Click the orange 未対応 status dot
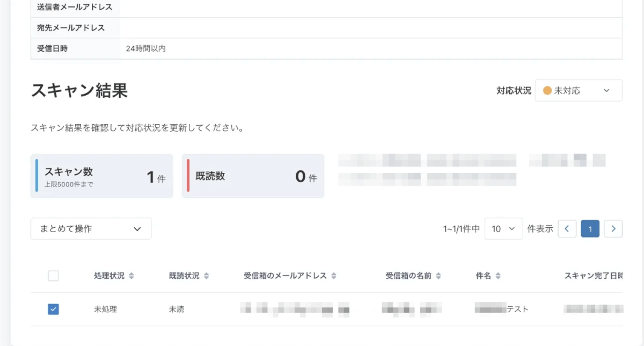This screenshot has width=644, height=346. coord(547,91)
